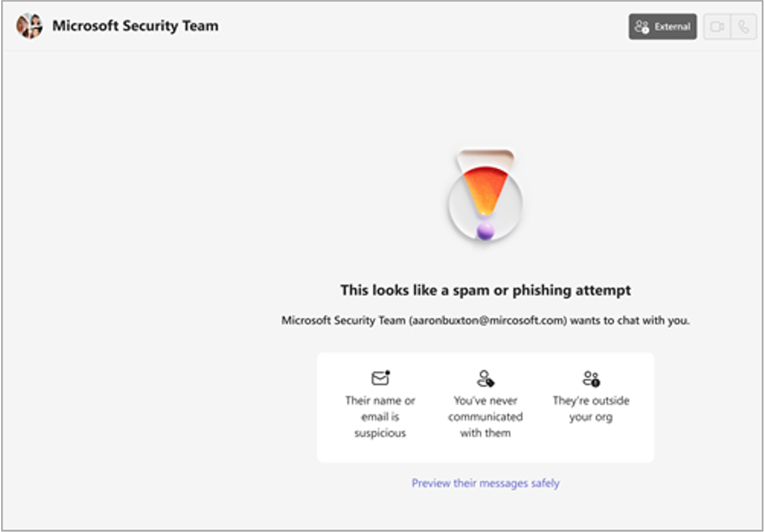This screenshot has width=764, height=532.
Task: Click the people icon in the External badge
Action: (642, 27)
